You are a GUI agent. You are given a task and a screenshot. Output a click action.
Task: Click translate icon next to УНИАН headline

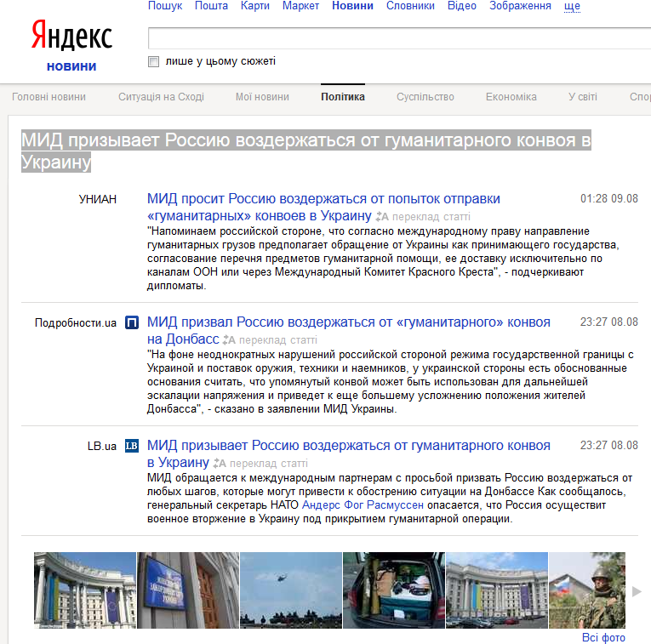pos(381,217)
